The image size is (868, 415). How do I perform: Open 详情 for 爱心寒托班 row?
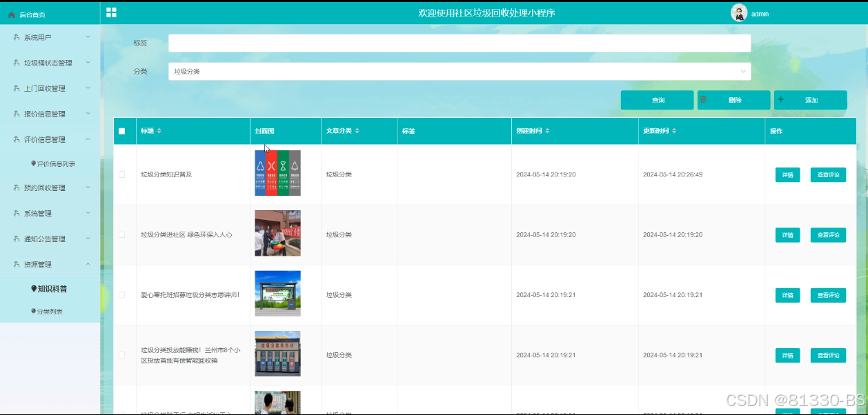click(x=787, y=295)
